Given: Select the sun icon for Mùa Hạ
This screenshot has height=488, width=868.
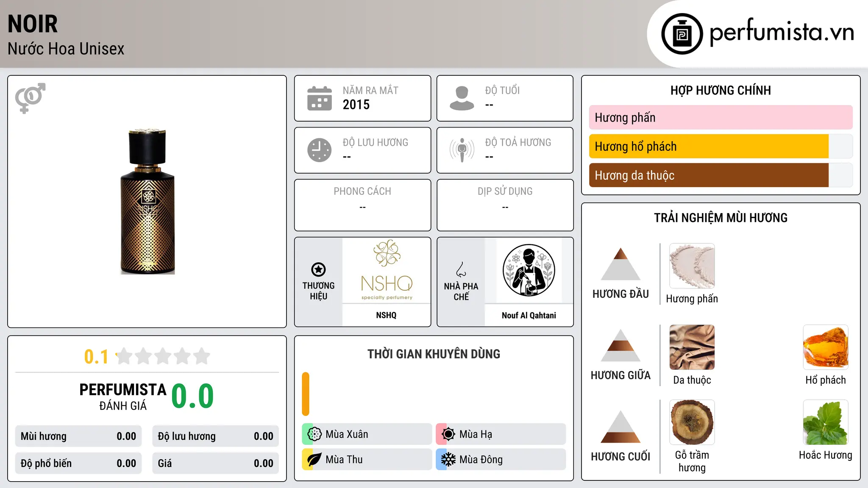Looking at the screenshot, I should [x=448, y=434].
